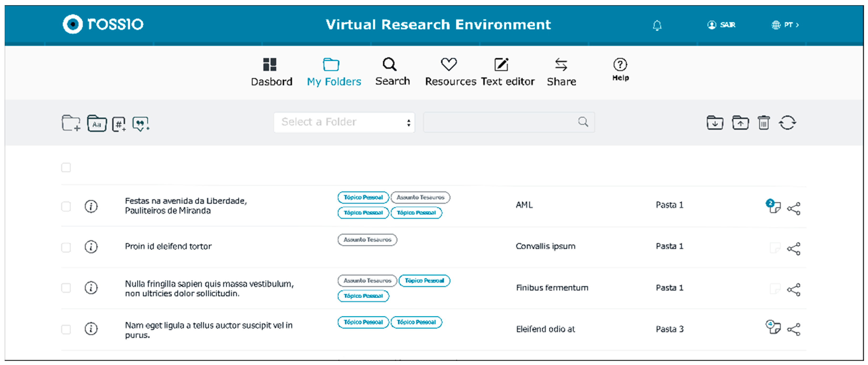Click the Assunto Tesauros tag on Proin row

tap(367, 240)
